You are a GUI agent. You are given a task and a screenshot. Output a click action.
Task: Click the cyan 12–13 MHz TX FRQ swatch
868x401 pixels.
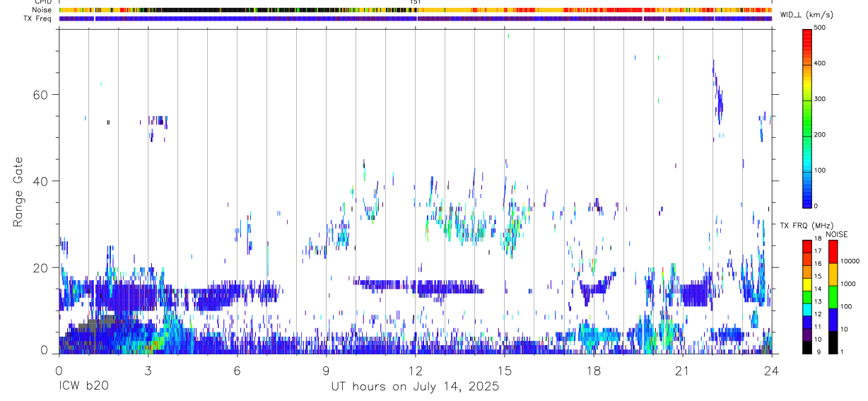[807, 309]
